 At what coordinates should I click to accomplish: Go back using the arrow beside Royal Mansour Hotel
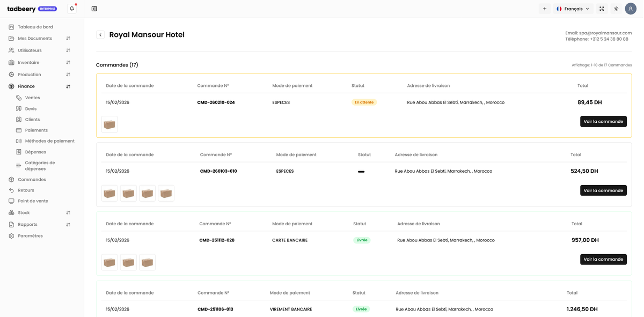pyautogui.click(x=100, y=35)
